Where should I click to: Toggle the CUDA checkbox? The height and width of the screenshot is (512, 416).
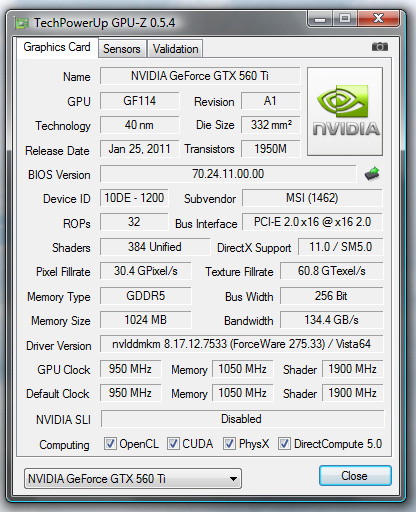click(173, 443)
